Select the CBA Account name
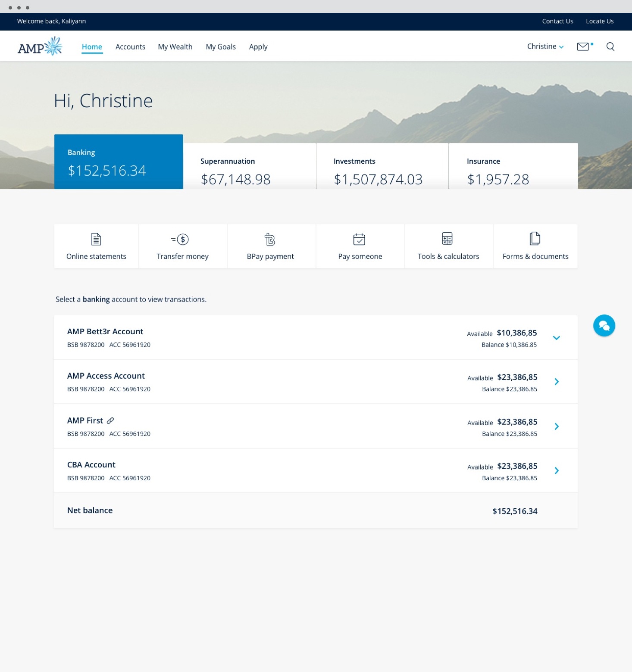Image resolution: width=632 pixels, height=672 pixels. (91, 465)
